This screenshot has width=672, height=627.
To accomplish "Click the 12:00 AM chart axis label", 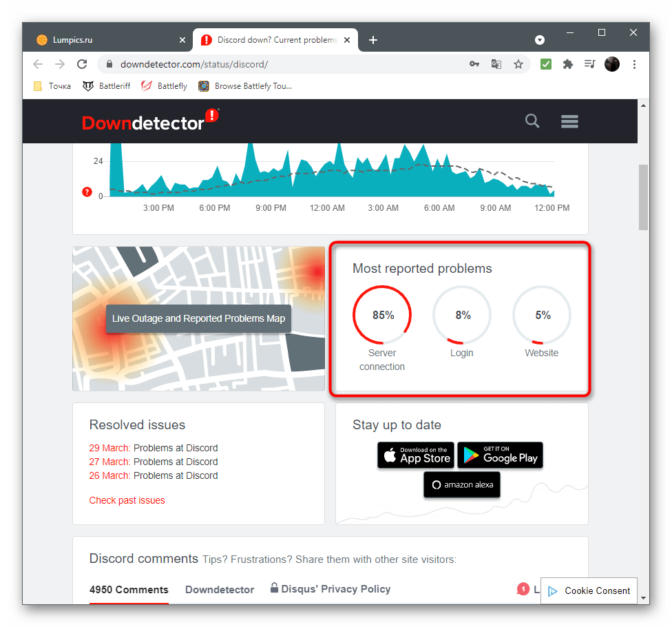I will 327,208.
